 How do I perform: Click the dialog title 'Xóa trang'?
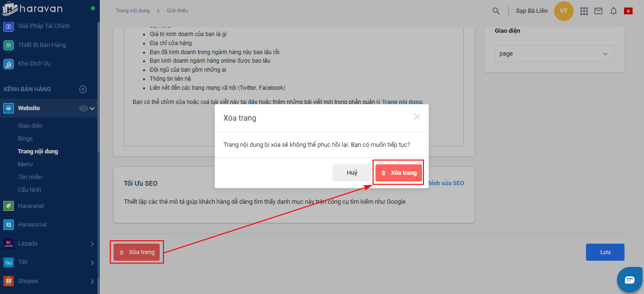point(240,118)
